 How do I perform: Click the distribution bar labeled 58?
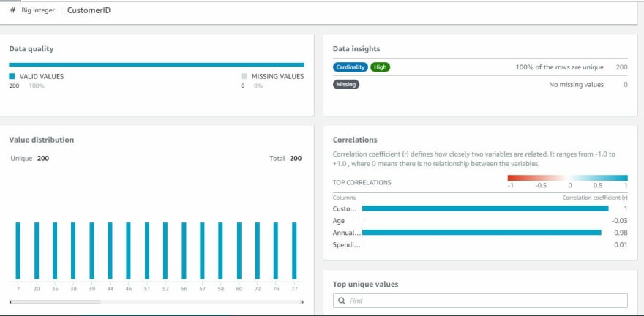[220, 251]
